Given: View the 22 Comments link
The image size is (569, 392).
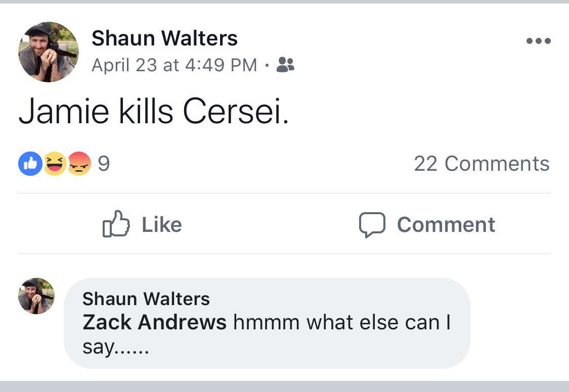Looking at the screenshot, I should (x=482, y=164).
